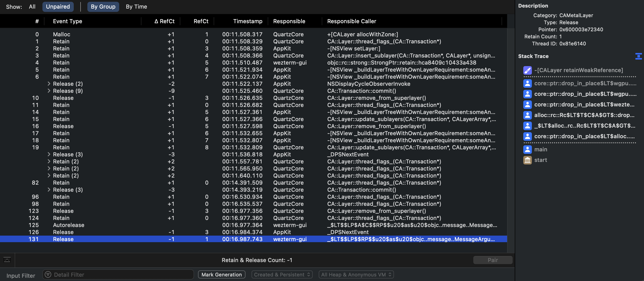Show All events
The image size is (644, 281).
click(32, 7)
